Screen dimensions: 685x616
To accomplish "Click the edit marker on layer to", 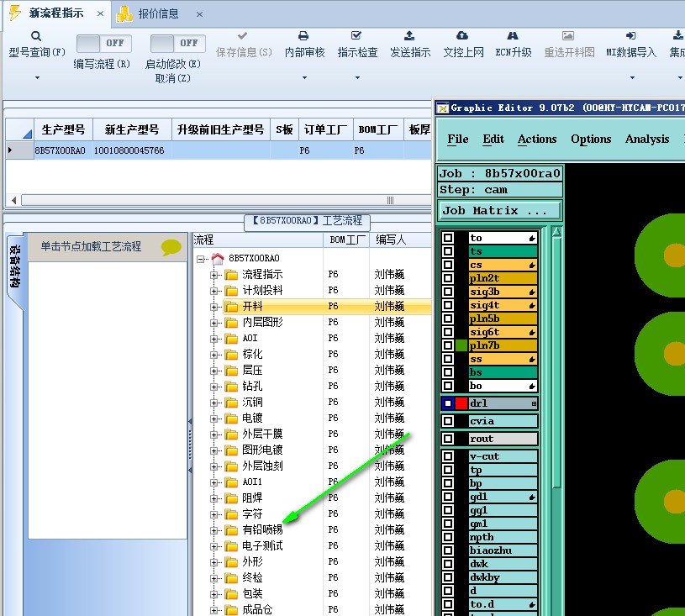I will click(532, 239).
